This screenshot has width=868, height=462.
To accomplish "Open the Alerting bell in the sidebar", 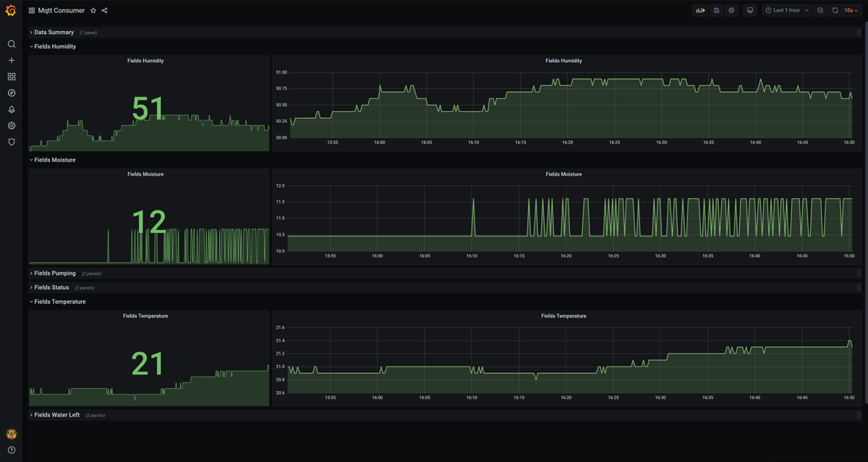I will pyautogui.click(x=11, y=109).
